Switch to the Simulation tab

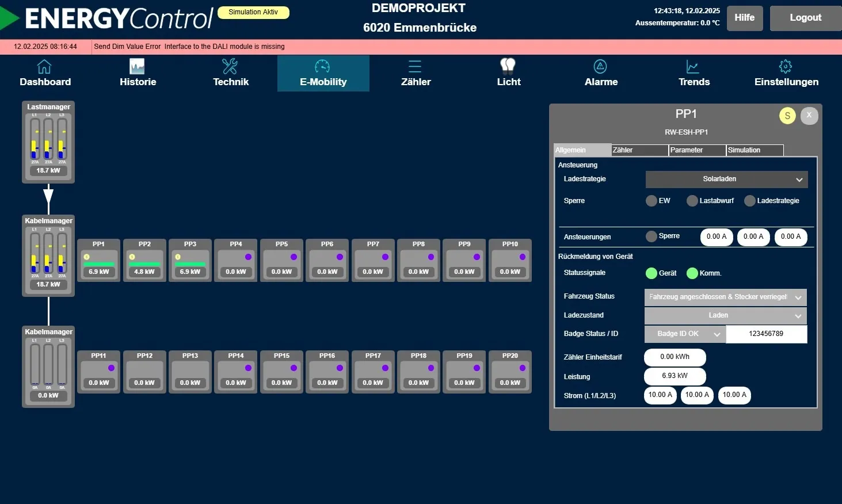point(755,150)
